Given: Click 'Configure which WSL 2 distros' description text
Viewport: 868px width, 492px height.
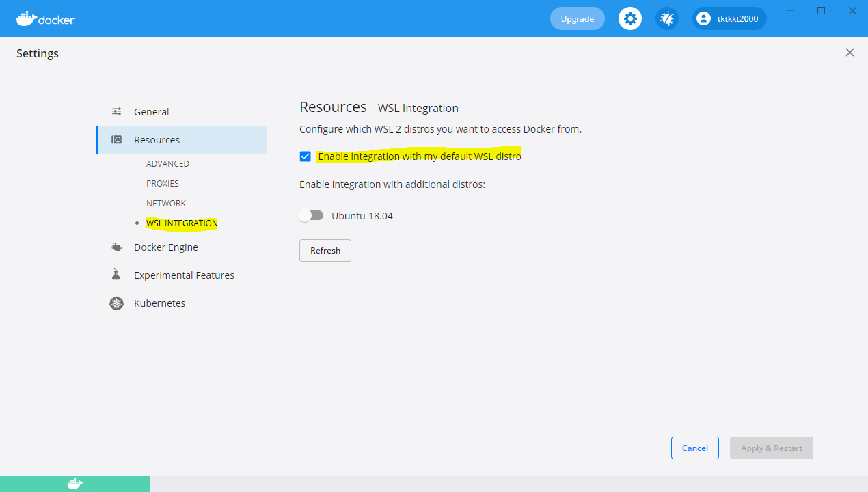Looking at the screenshot, I should click(440, 129).
